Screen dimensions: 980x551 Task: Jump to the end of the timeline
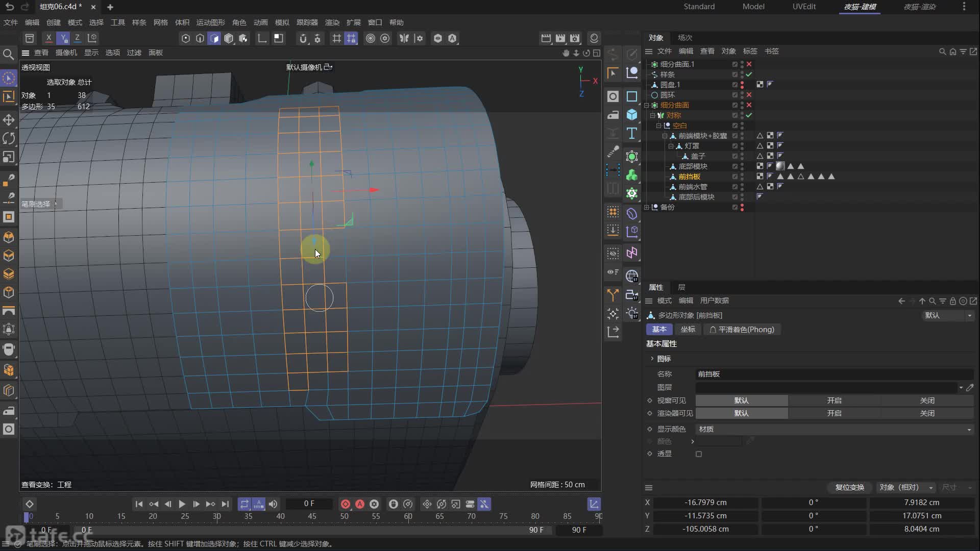coord(225,504)
